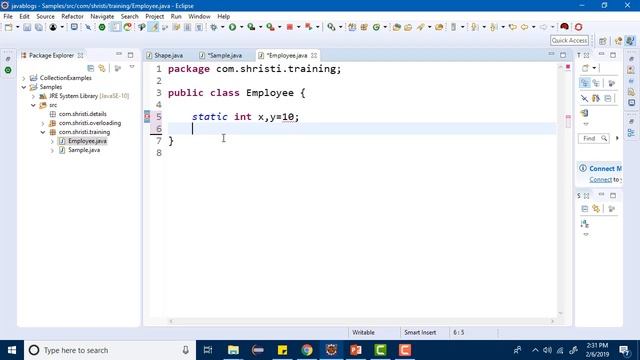Toggle Mark Occurrences highlighter icon
Image resolution: width=640 pixels, height=360 pixels.
153,27
